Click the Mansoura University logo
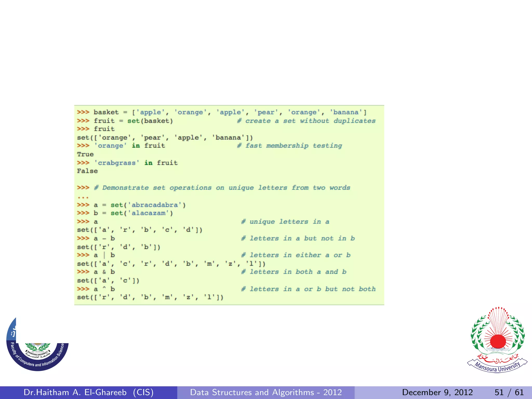 (x=497, y=340)
